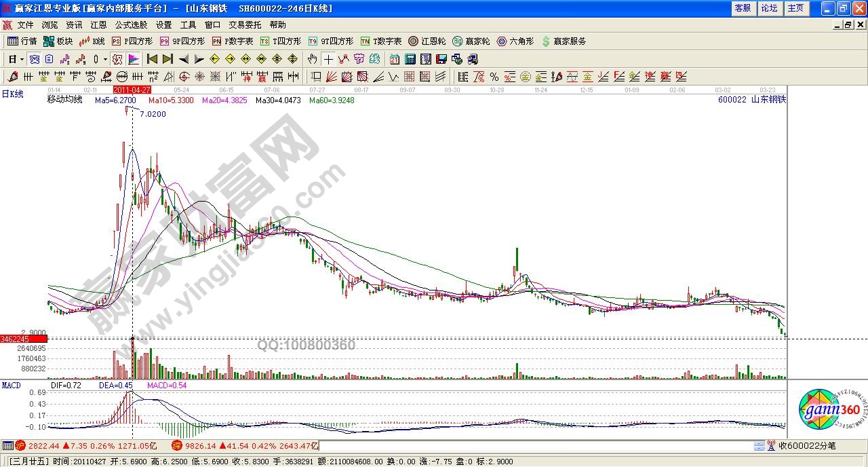
Task: Click the 2011-04-27 date marker
Action: 132,89
